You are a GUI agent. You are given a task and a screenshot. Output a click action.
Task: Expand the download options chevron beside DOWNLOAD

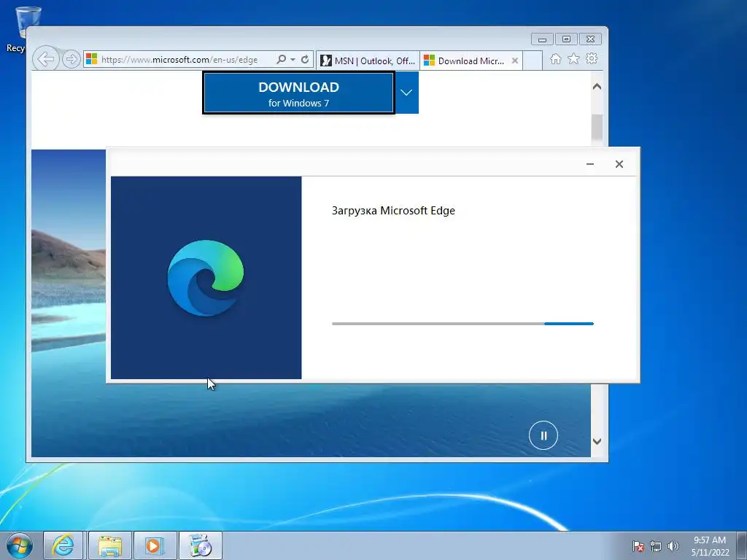pos(406,93)
